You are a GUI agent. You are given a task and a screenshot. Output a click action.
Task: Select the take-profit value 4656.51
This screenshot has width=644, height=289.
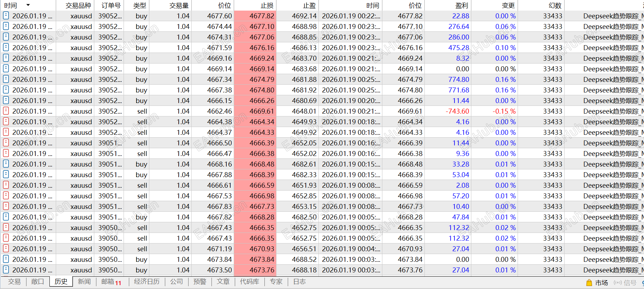coord(304,249)
